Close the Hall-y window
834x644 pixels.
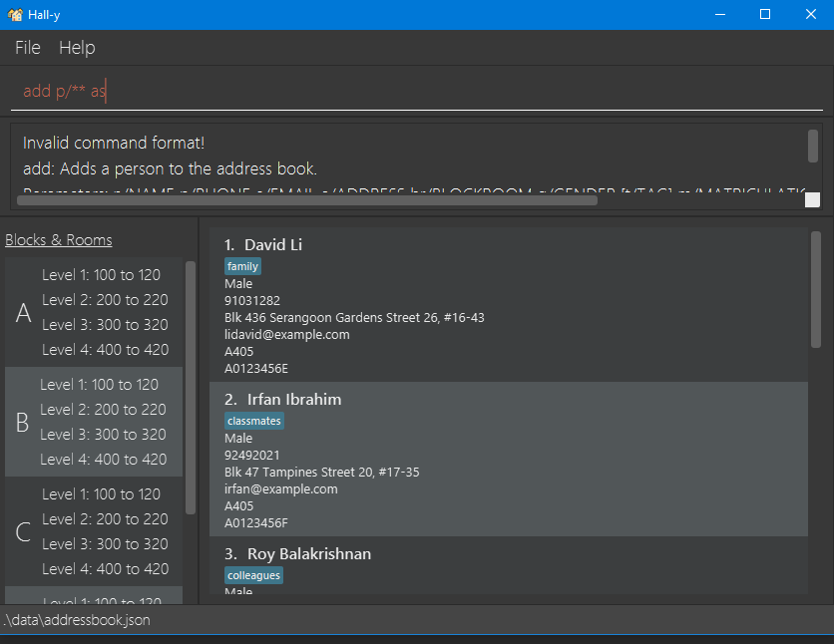pyautogui.click(x=811, y=14)
